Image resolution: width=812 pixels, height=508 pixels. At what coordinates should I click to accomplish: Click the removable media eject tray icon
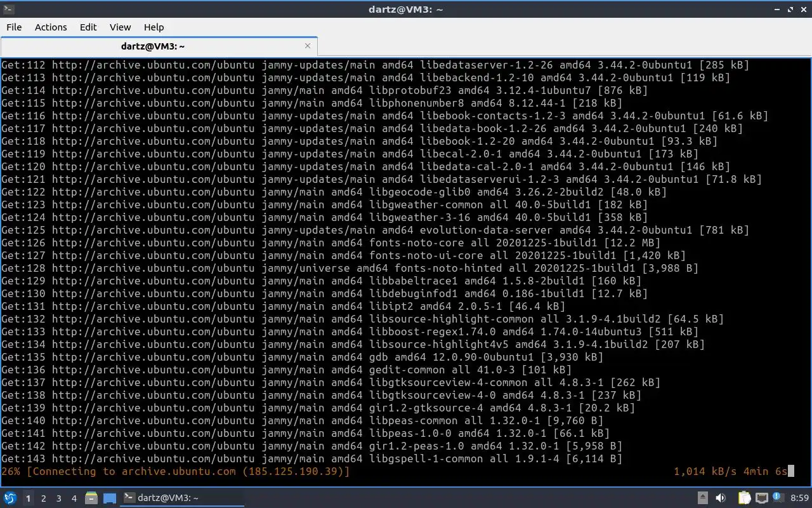click(x=703, y=498)
